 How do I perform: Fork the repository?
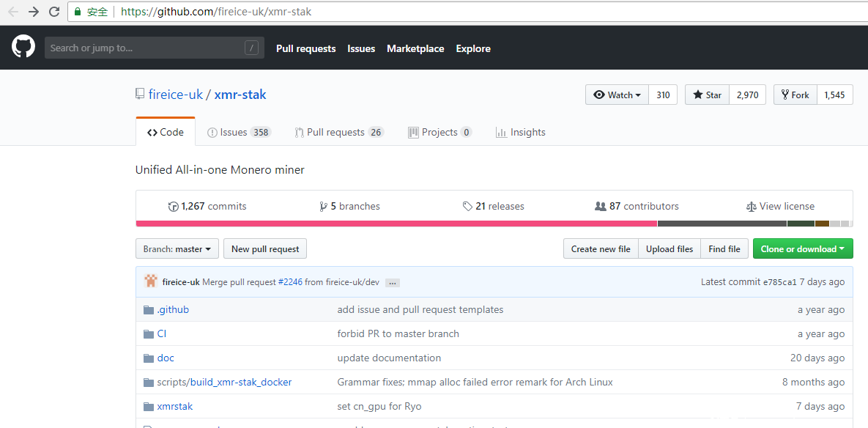coord(795,95)
